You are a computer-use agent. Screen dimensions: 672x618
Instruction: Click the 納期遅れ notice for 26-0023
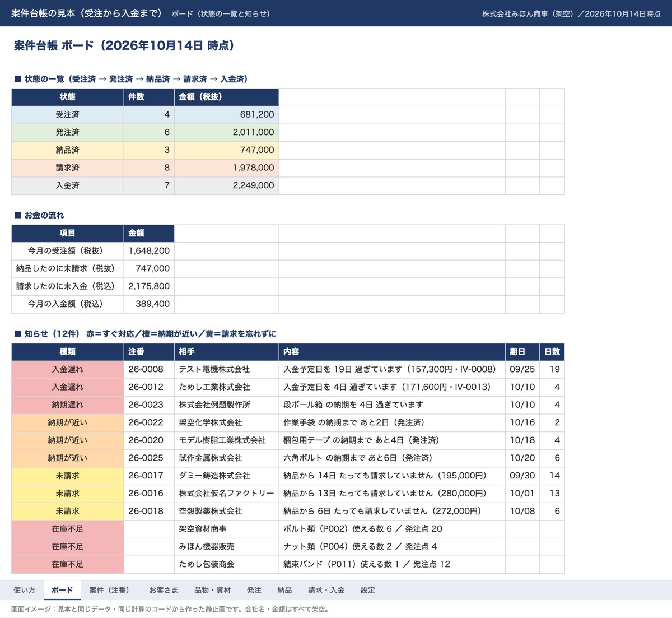(x=68, y=405)
